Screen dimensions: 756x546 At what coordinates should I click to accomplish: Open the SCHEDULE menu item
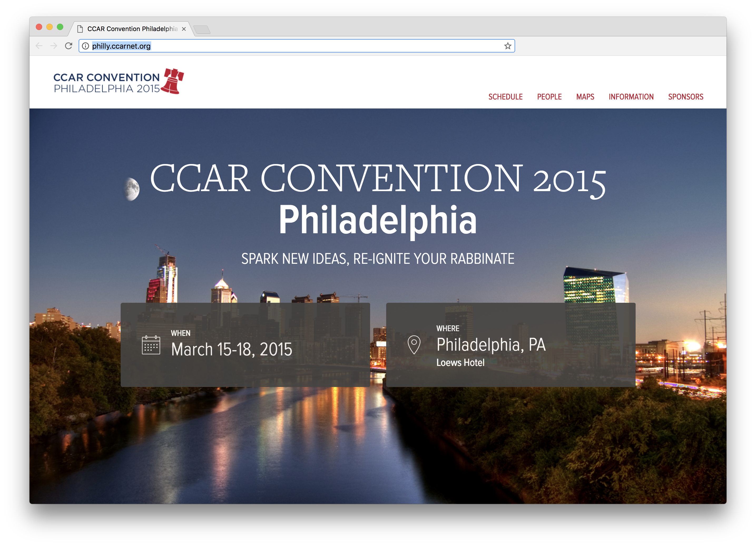pyautogui.click(x=505, y=97)
